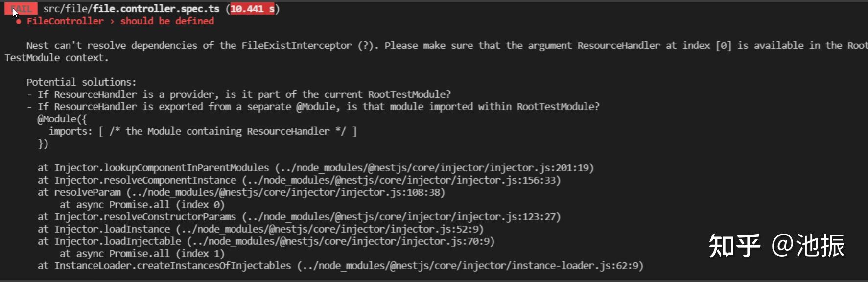Open the instance-loader.js:62:9 path link

pyautogui.click(x=469, y=266)
